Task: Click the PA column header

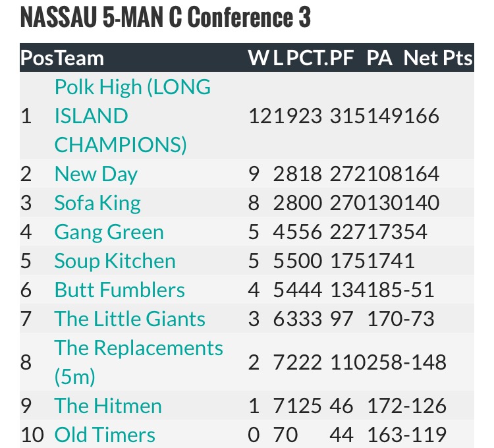Action: [379, 58]
